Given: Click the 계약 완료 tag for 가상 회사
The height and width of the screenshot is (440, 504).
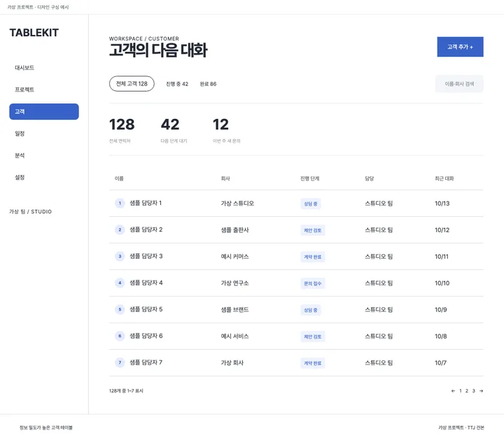Looking at the screenshot, I should click(x=313, y=363).
